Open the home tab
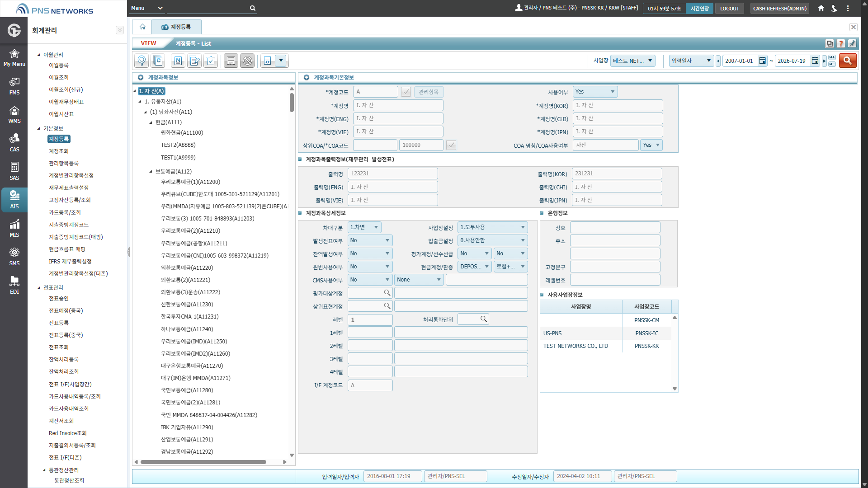The image size is (868, 488). [x=142, y=27]
